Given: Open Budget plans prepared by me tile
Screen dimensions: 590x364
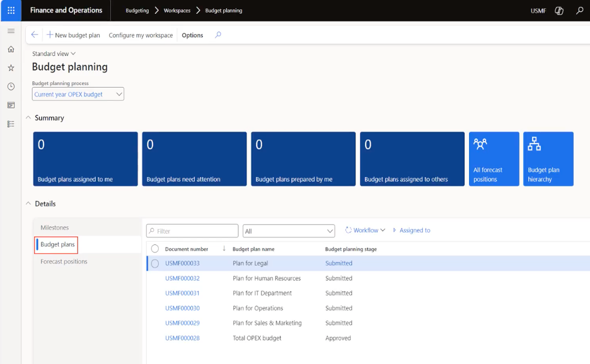Looking at the screenshot, I should 303,159.
